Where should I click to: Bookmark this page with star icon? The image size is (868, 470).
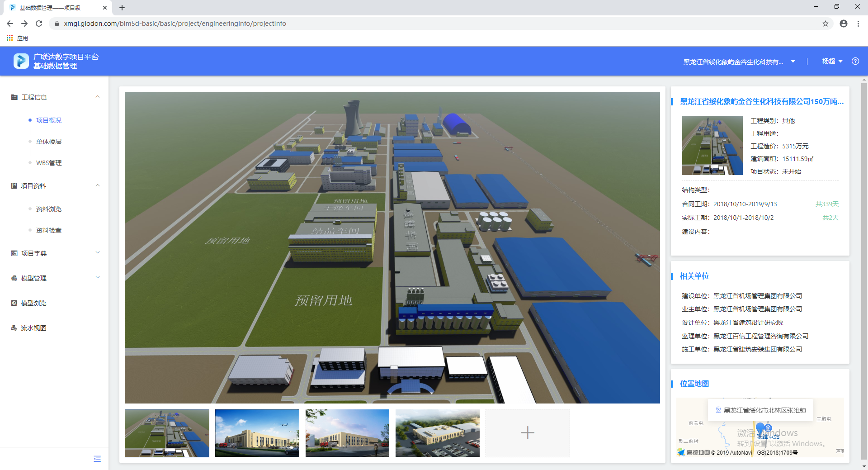point(826,24)
